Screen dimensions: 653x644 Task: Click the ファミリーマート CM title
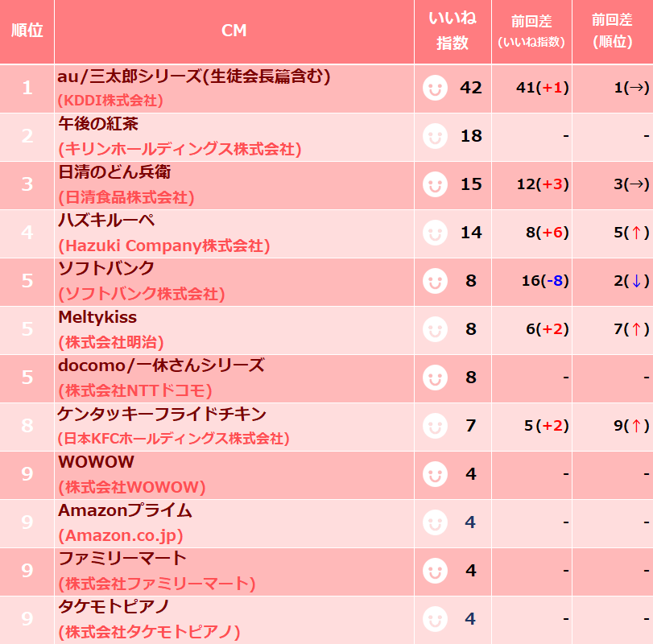(x=122, y=558)
